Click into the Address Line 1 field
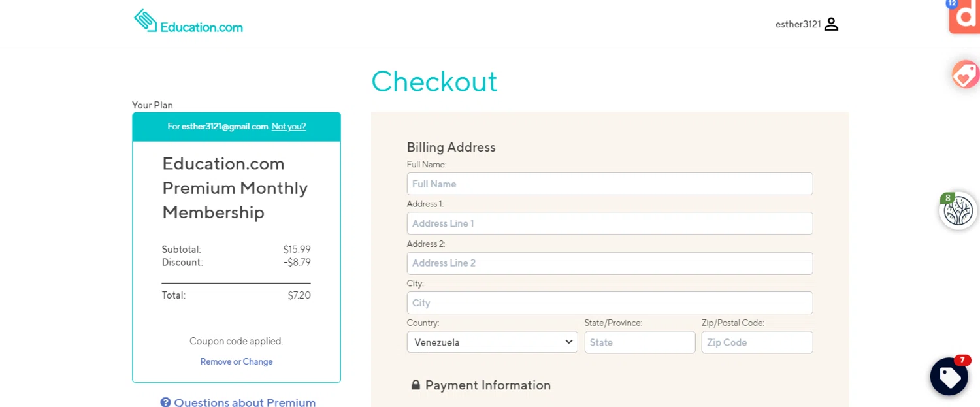980x407 pixels. (610, 223)
